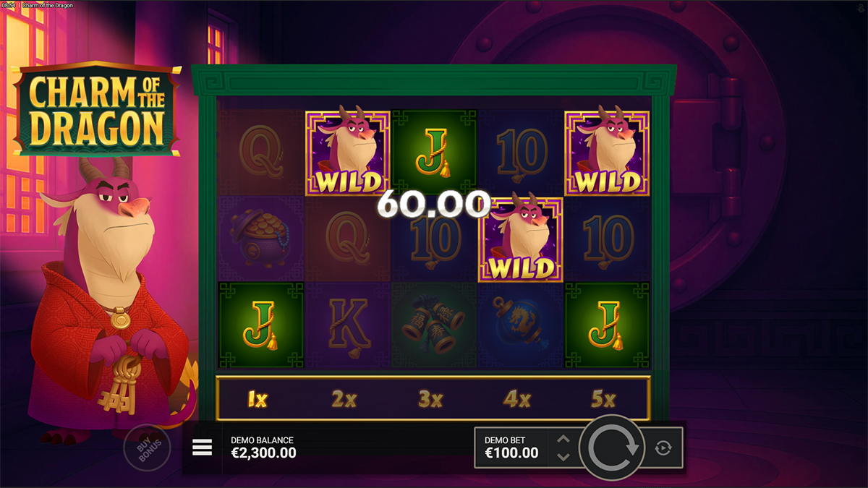Viewport: 868px width, 488px height.
Task: Click the Demo Bet €100.00 field
Action: click(x=511, y=448)
